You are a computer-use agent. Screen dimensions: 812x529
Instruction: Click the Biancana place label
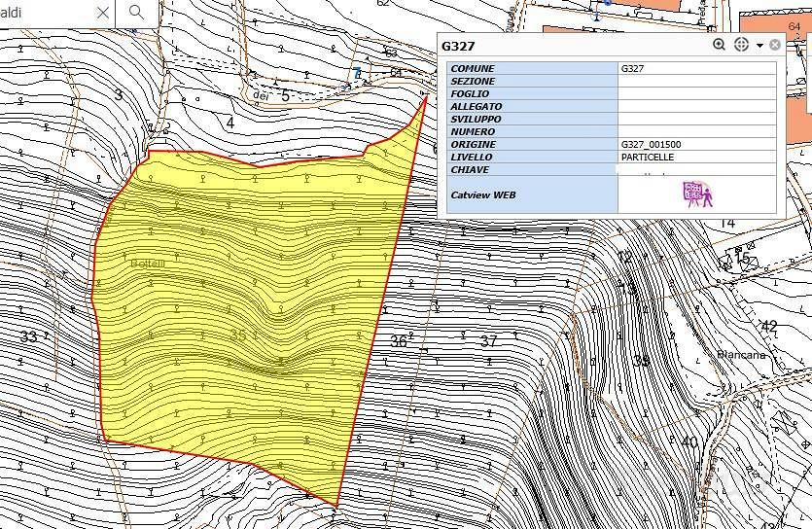point(742,355)
